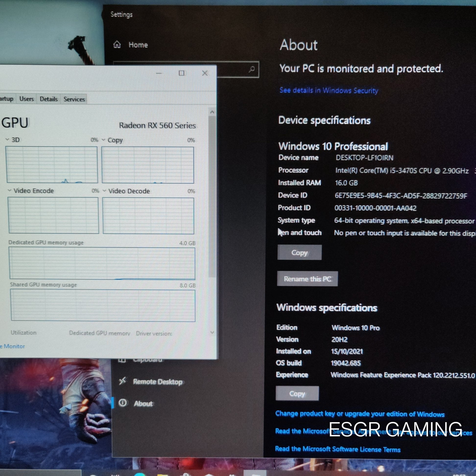Click Rename this PC button
This screenshot has height=476, width=476.
pos(307,279)
